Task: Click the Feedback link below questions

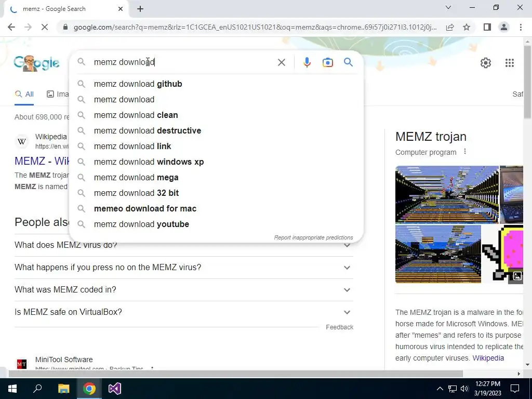Action: [x=339, y=327]
